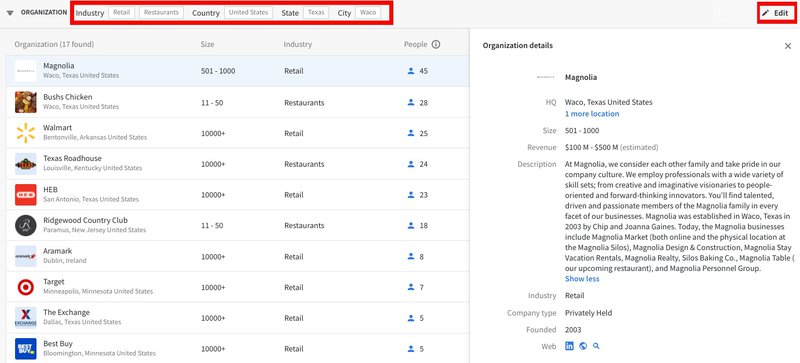Select the Best Buy organization name
Image resolution: width=800 pixels, height=363 pixels.
pos(58,344)
